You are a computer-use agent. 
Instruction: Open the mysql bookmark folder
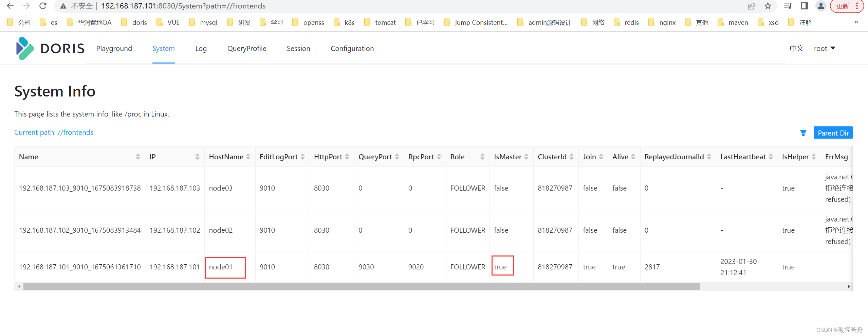pos(203,22)
